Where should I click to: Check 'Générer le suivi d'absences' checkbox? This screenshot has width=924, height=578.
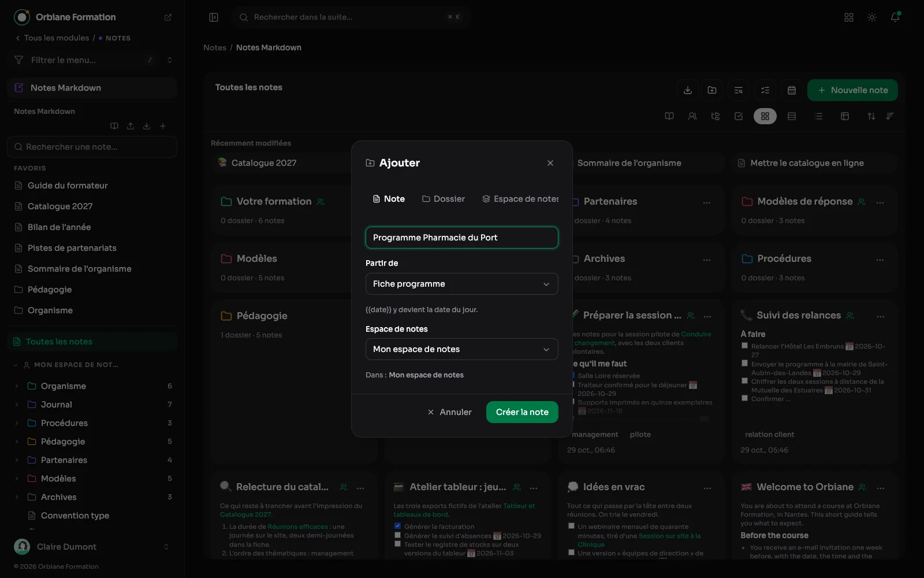click(397, 535)
